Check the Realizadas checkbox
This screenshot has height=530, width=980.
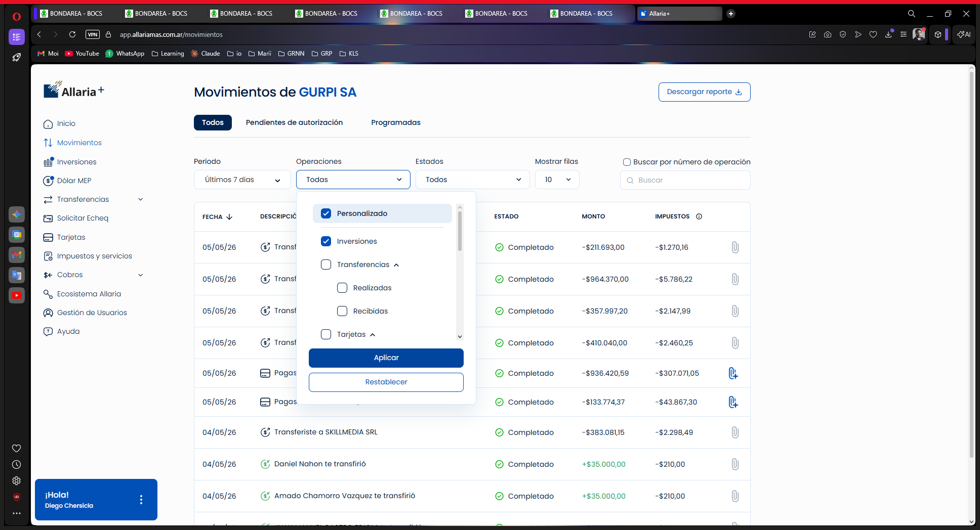pyautogui.click(x=342, y=288)
